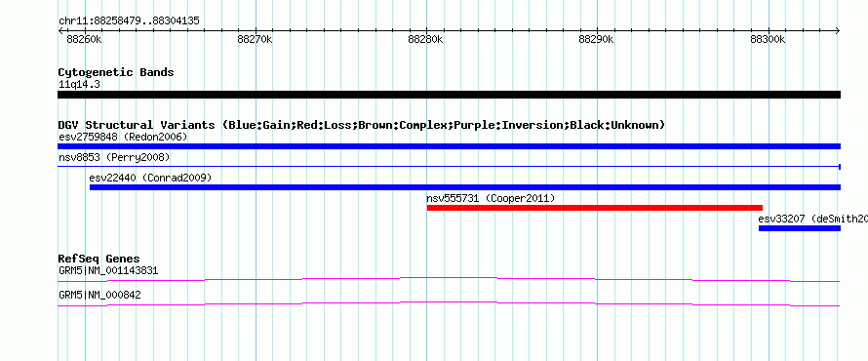The image size is (868, 361).
Task: Click the RefSeq Genes track title
Action: coord(99,259)
